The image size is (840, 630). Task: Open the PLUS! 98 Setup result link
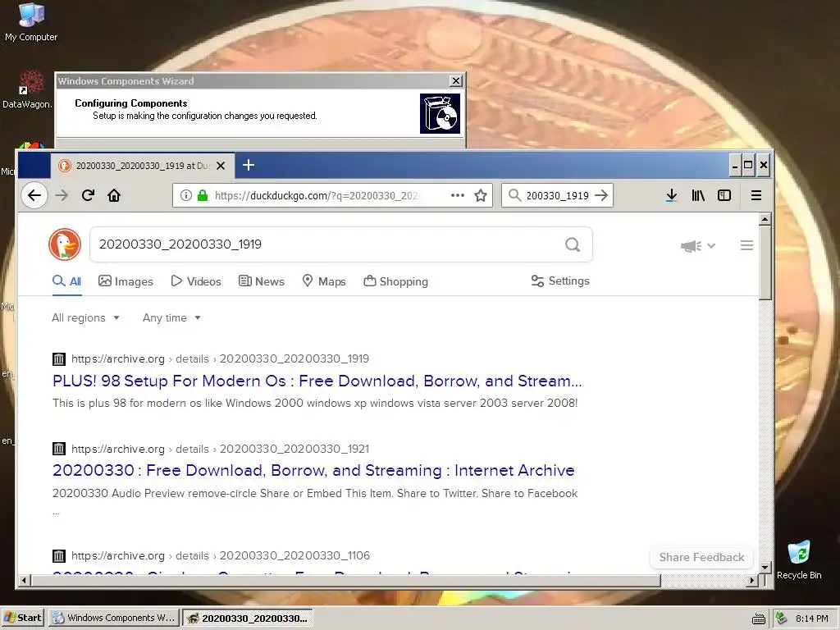(317, 381)
